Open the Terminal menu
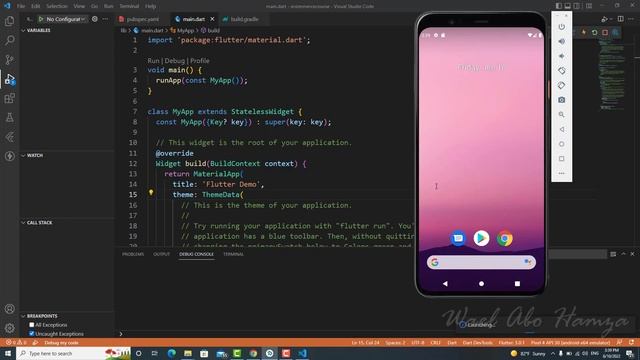The width and height of the screenshot is (640, 360). click(x=129, y=6)
